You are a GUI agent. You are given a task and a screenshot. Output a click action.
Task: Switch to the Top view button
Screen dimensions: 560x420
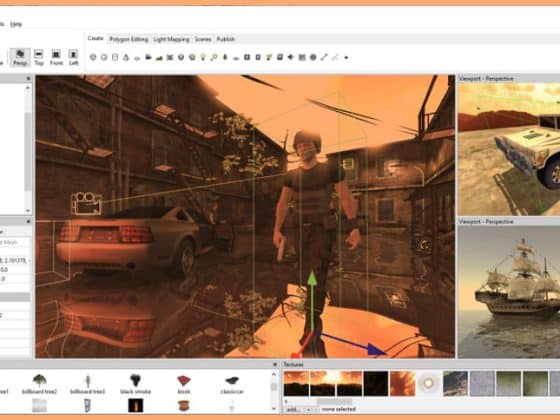click(x=39, y=58)
